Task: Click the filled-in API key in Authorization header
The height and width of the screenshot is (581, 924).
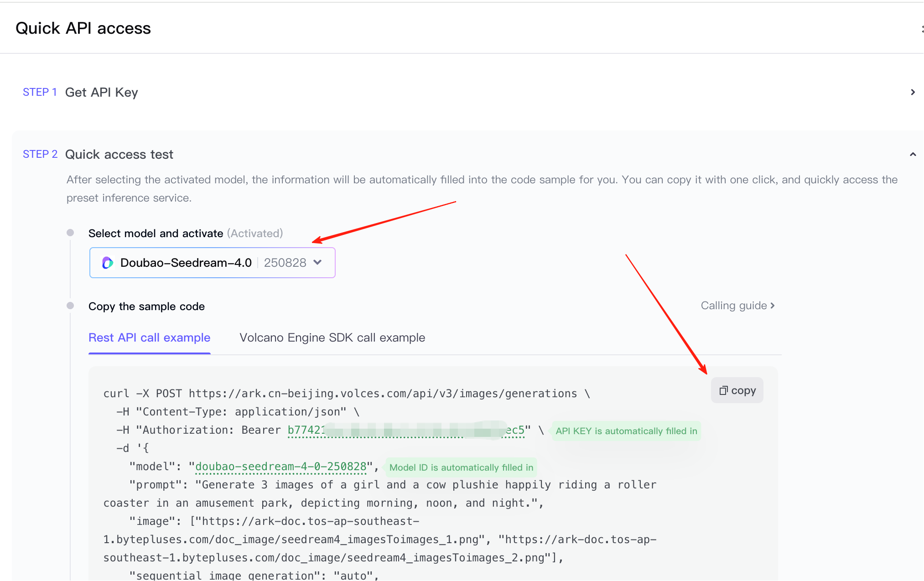Action: [406, 430]
